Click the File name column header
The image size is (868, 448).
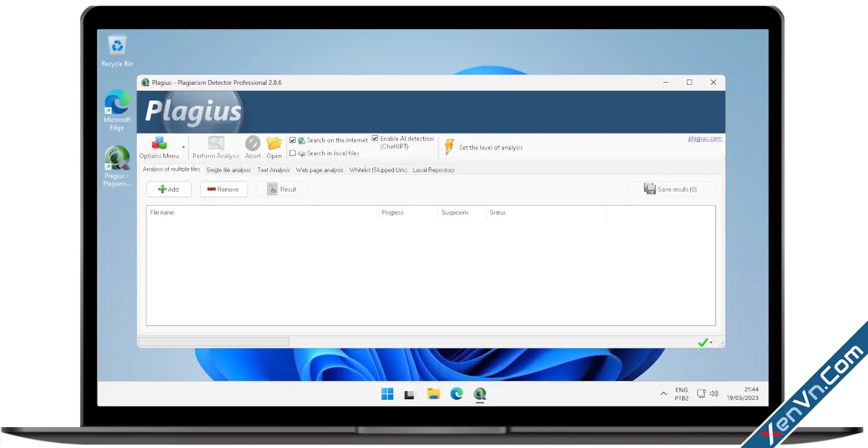263,213
